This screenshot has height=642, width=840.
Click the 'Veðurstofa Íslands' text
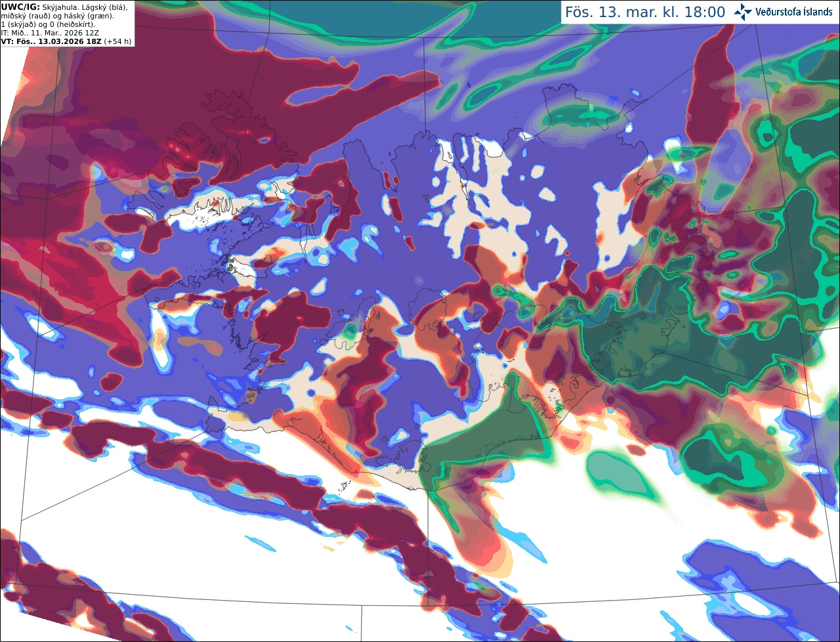point(794,12)
